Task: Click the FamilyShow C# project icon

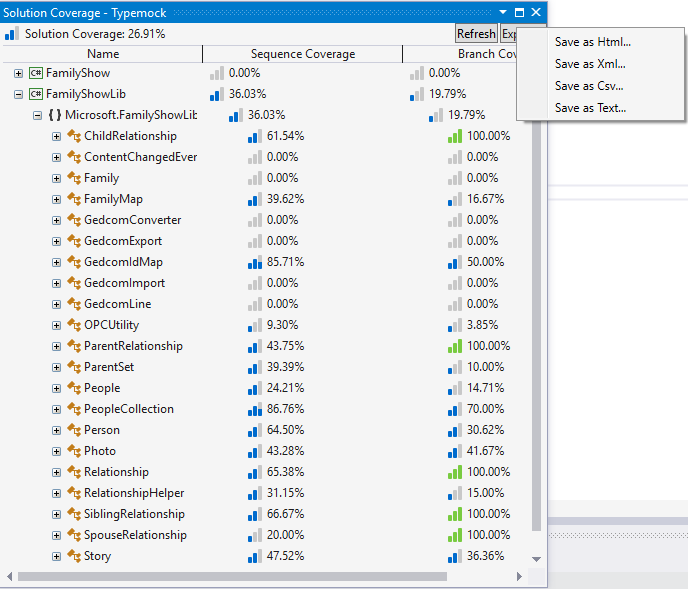Action: (36, 73)
